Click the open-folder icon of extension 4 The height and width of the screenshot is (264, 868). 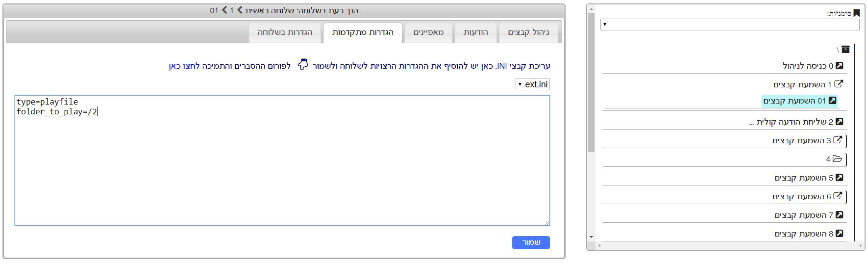[837, 158]
